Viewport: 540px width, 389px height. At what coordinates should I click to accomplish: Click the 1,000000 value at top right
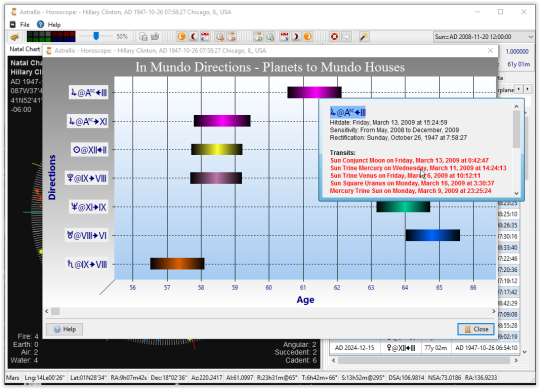click(517, 51)
